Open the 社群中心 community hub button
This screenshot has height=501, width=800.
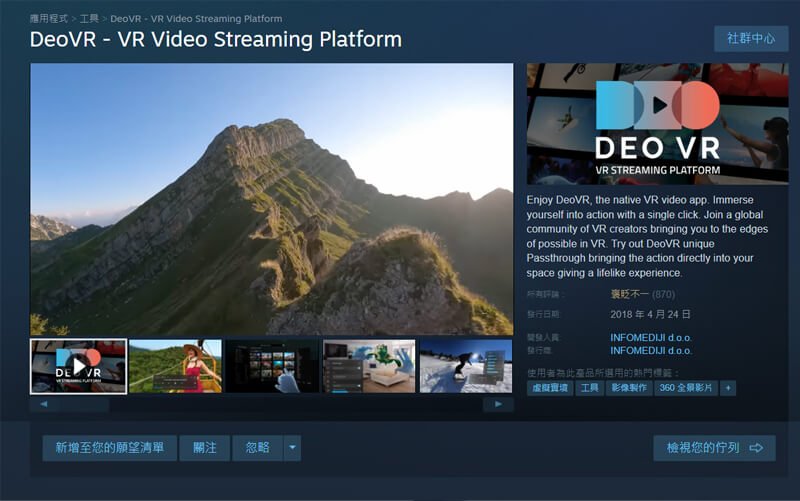(x=751, y=39)
